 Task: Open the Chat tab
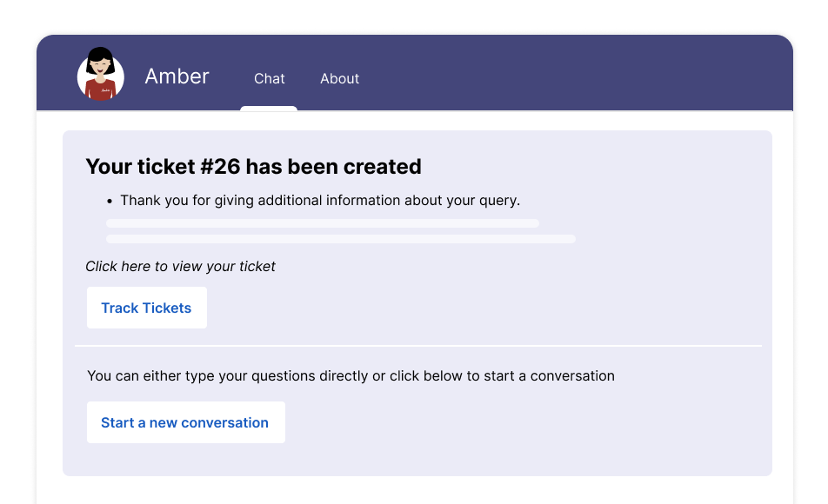tap(270, 78)
